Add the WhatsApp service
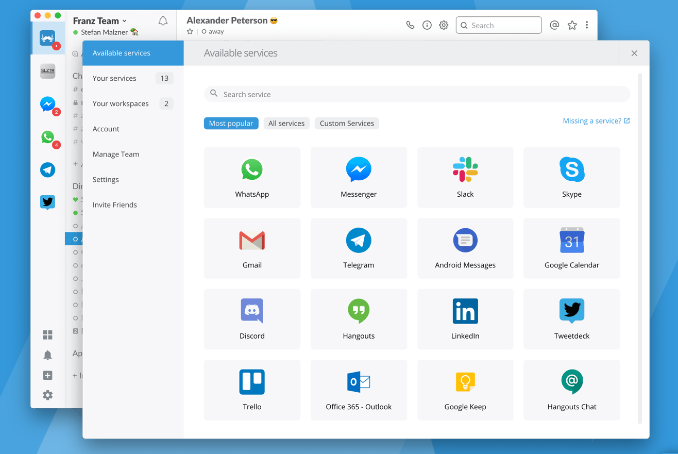678x454 pixels. (252, 177)
